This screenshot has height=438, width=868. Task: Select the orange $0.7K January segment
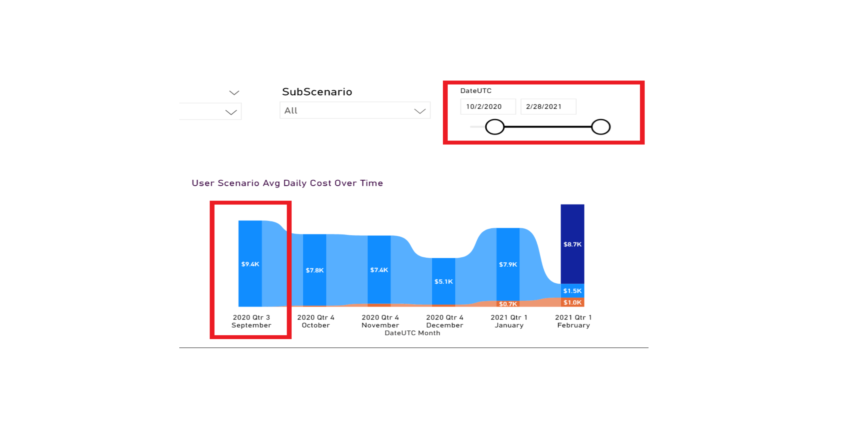click(508, 304)
